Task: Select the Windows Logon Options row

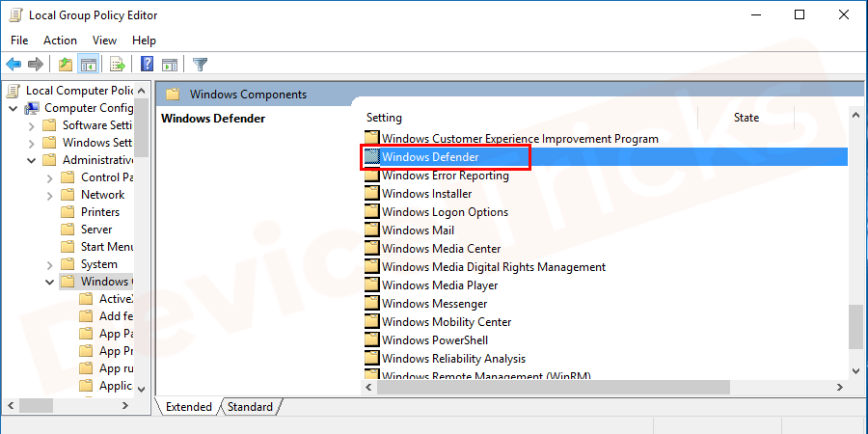Action: point(445,212)
